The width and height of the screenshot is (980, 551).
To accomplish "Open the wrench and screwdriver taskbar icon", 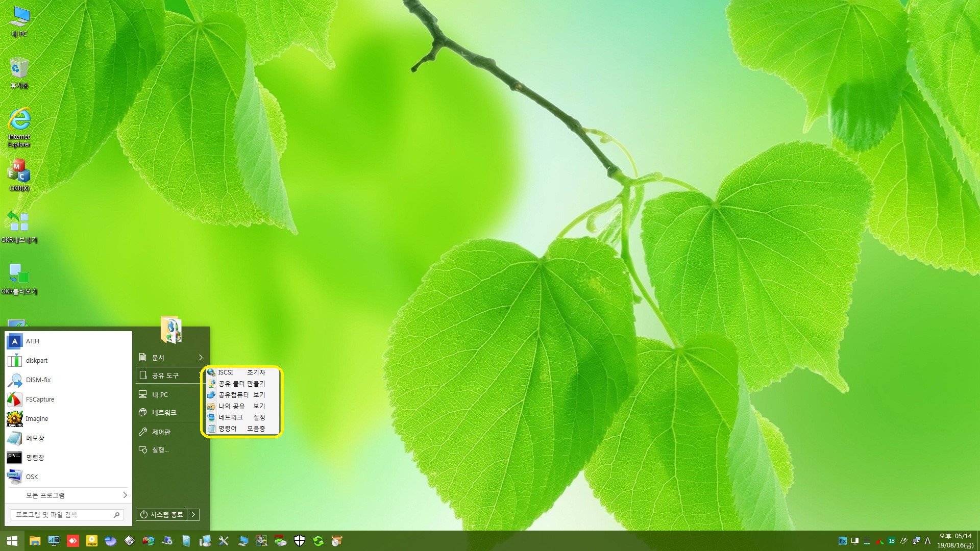I will pos(224,541).
